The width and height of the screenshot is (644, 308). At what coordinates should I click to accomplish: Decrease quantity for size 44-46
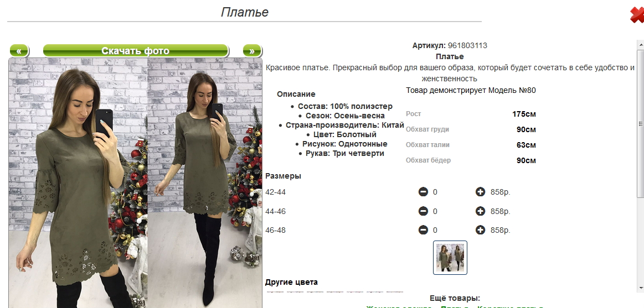point(423,211)
